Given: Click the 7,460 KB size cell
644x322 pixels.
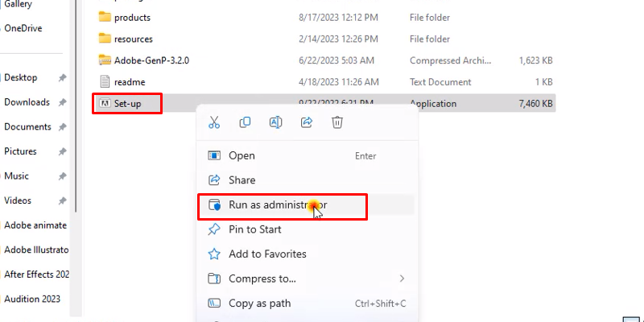Looking at the screenshot, I should click(536, 104).
